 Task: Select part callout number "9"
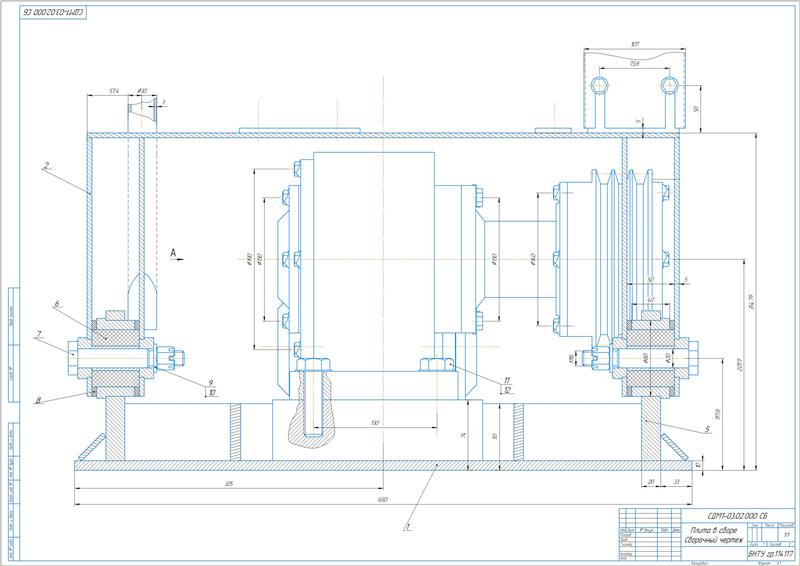click(211, 382)
